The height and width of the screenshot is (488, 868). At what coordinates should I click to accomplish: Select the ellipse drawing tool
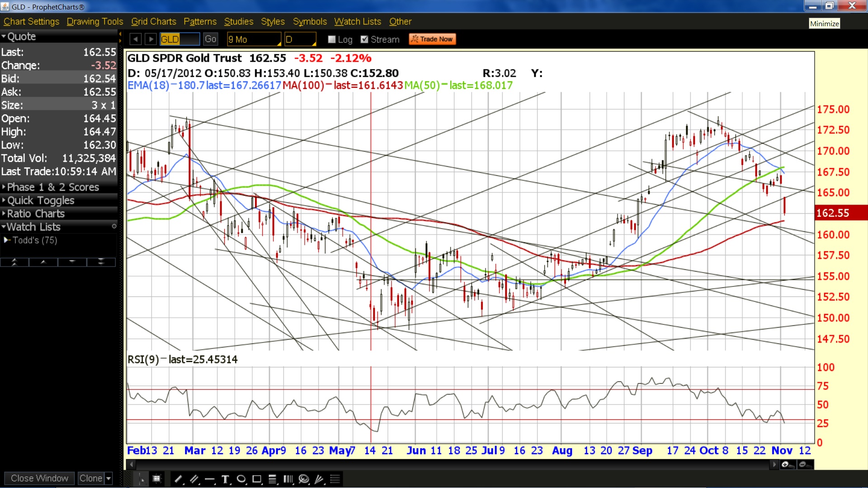(241, 479)
